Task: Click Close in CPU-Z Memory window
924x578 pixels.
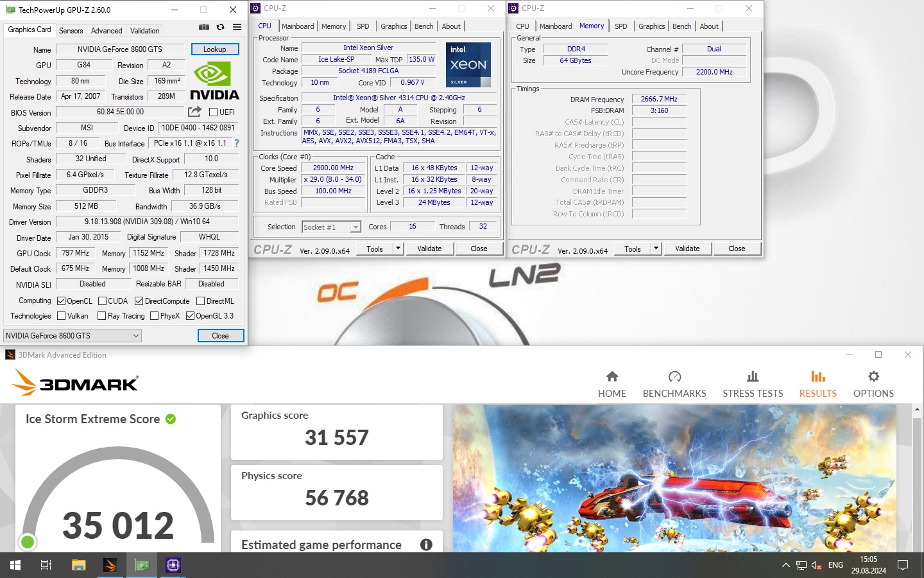Action: click(x=737, y=249)
